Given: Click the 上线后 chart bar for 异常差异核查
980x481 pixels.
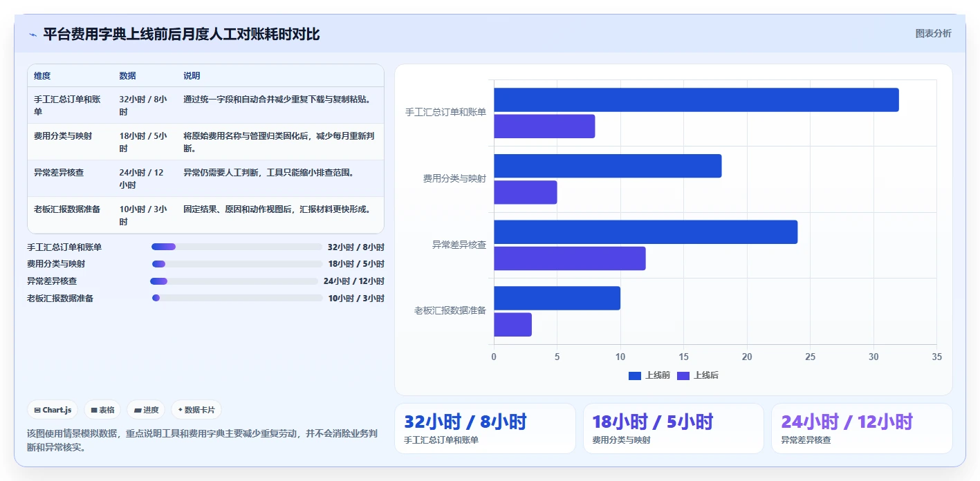Looking at the screenshot, I should click(569, 258).
